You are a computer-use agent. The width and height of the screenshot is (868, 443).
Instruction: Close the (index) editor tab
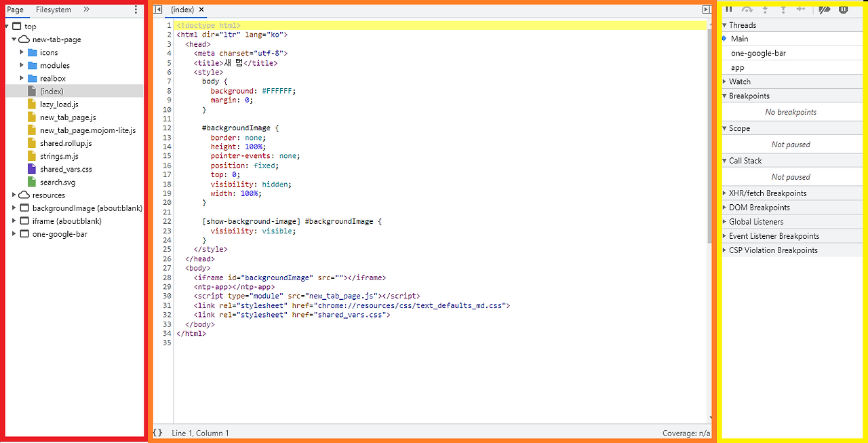pyautogui.click(x=201, y=9)
